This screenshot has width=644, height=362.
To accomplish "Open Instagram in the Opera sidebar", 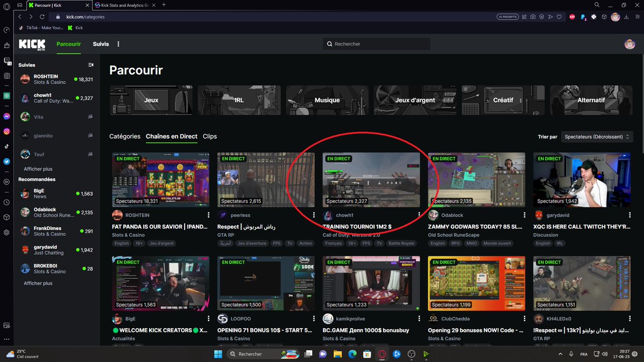I will tap(6, 131).
